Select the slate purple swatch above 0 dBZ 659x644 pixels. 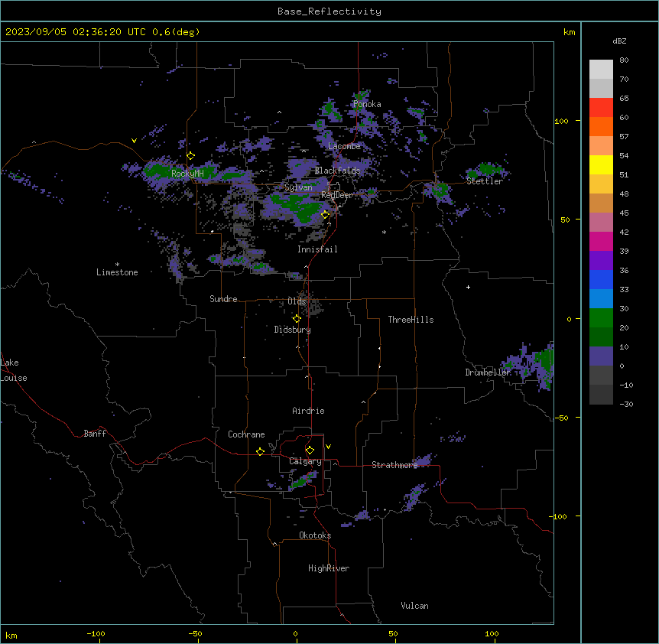click(x=601, y=356)
